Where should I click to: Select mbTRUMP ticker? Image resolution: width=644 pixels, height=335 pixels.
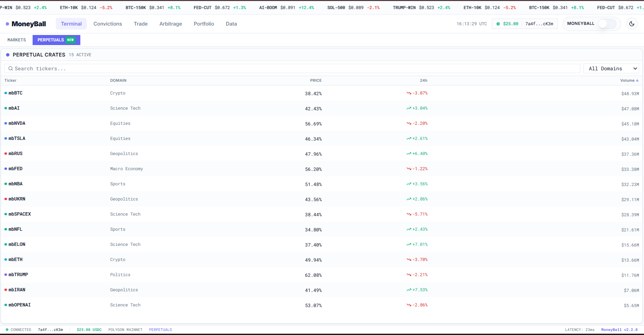[x=18, y=275]
